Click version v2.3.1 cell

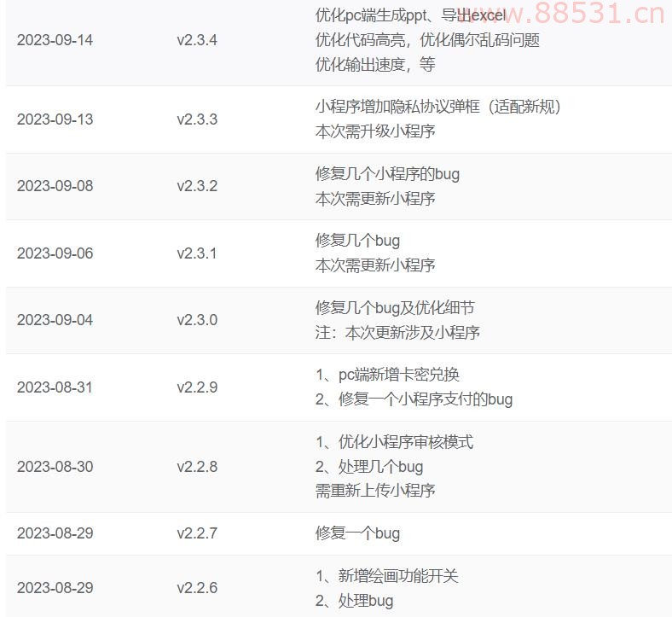click(197, 253)
